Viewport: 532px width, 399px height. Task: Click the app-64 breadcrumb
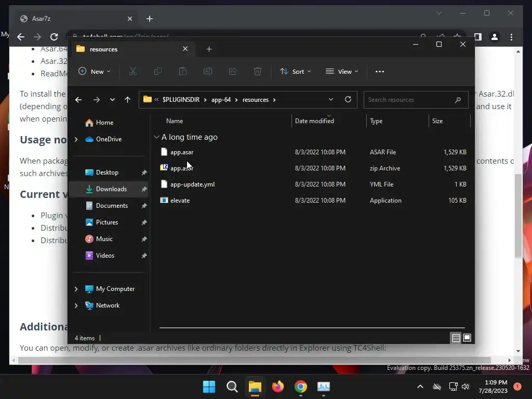point(221,100)
